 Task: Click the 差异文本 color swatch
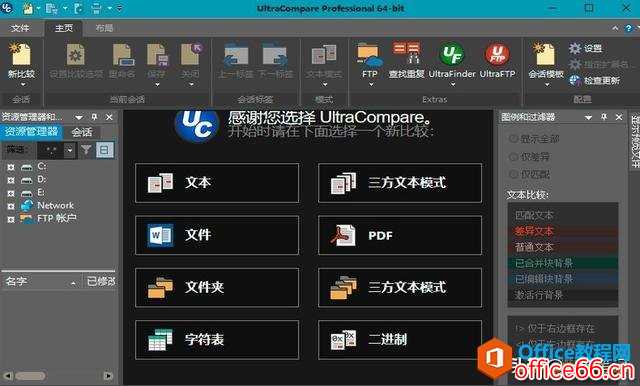click(563, 231)
